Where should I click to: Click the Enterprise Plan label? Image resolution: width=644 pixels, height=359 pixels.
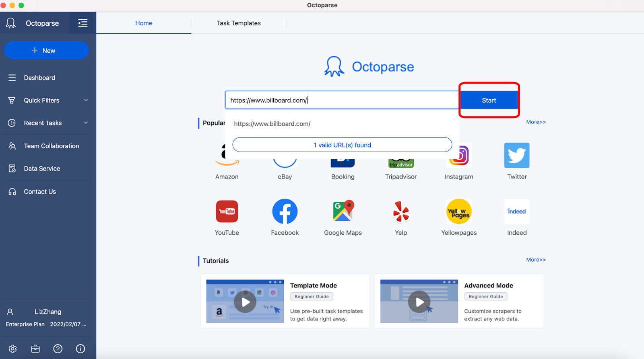(25, 324)
